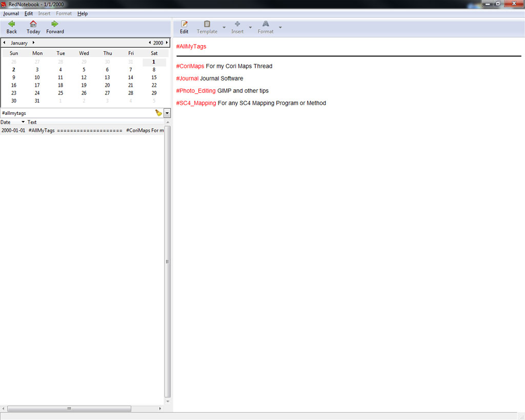Screen dimensions: 525x420
Task: Click the search field containing #allmytags
Action: click(x=77, y=113)
